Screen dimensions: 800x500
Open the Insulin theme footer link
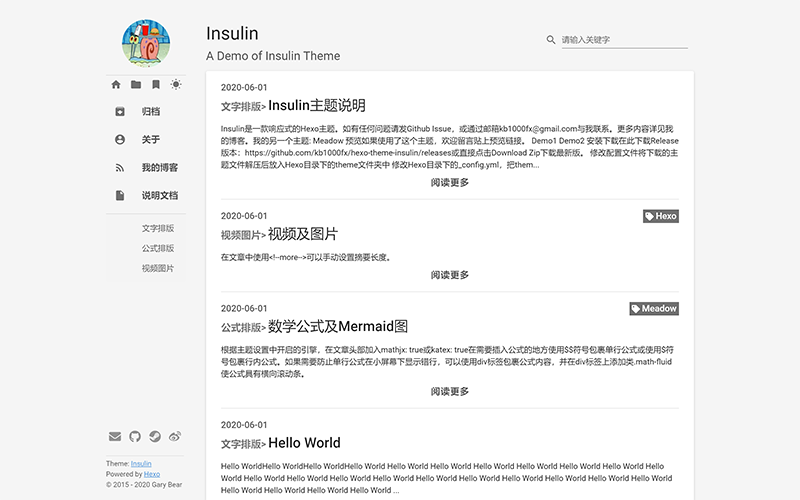pos(141,464)
